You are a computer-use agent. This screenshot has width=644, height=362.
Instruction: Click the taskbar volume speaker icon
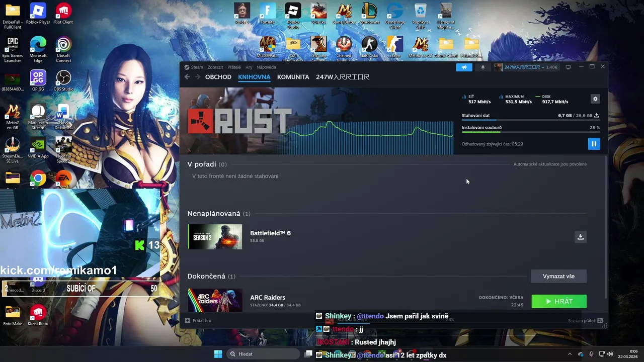coord(610,354)
